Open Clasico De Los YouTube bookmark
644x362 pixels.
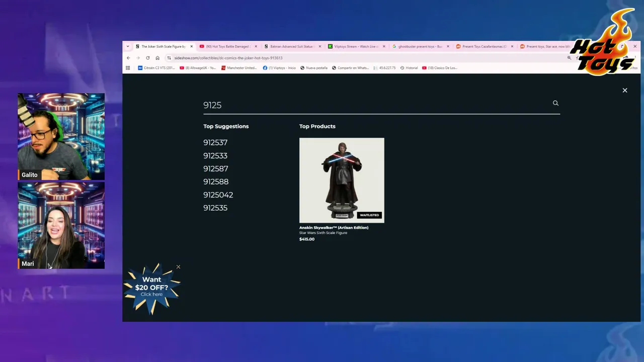(x=440, y=68)
